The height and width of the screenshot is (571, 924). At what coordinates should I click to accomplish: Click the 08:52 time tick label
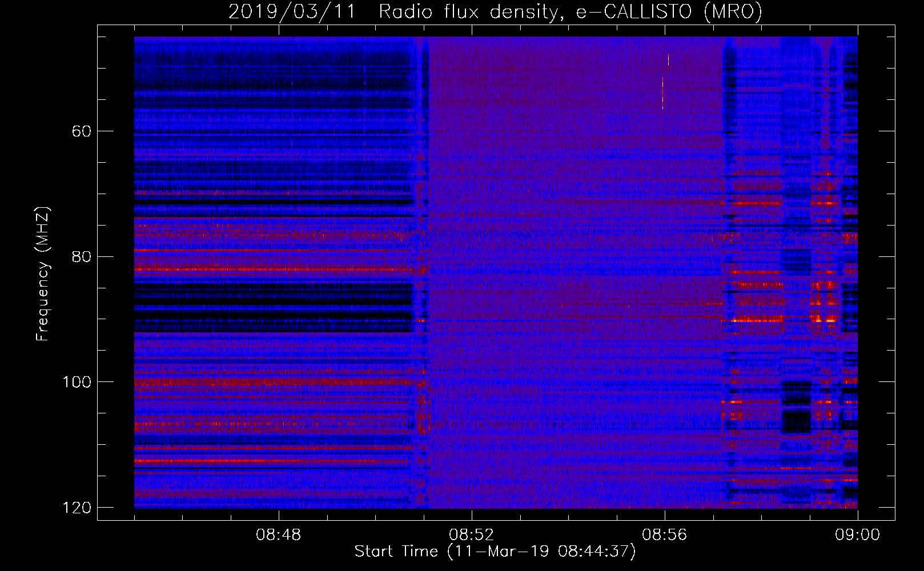click(x=472, y=535)
